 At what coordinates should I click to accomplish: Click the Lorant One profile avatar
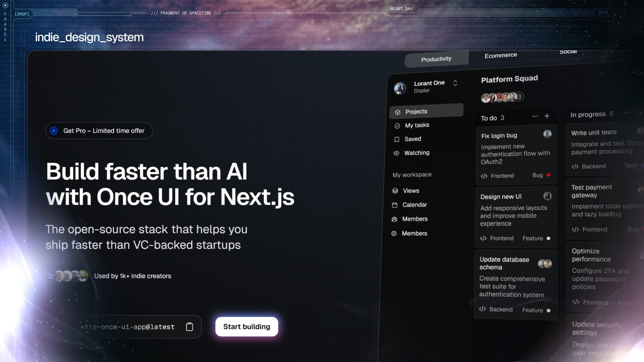point(400,88)
